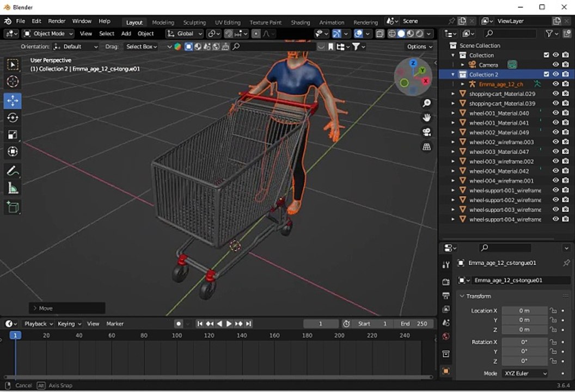Switch to the Sculpting workspace tab

click(194, 22)
